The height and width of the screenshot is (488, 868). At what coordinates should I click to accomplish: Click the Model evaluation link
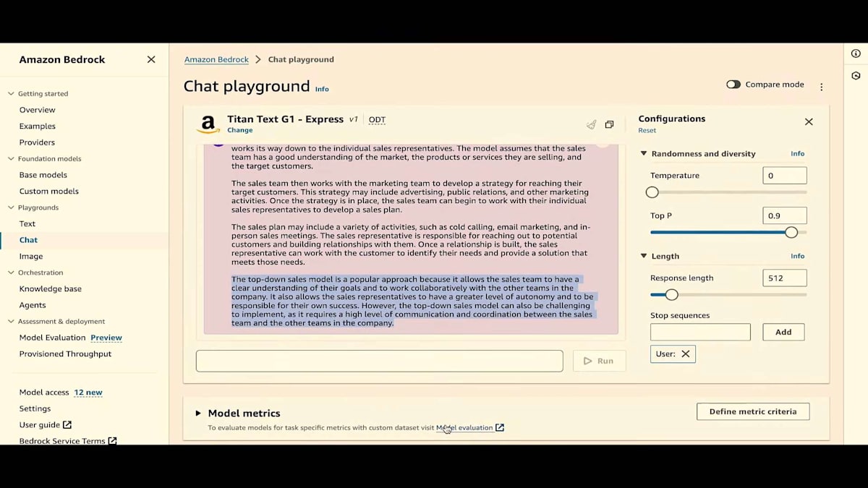(464, 428)
